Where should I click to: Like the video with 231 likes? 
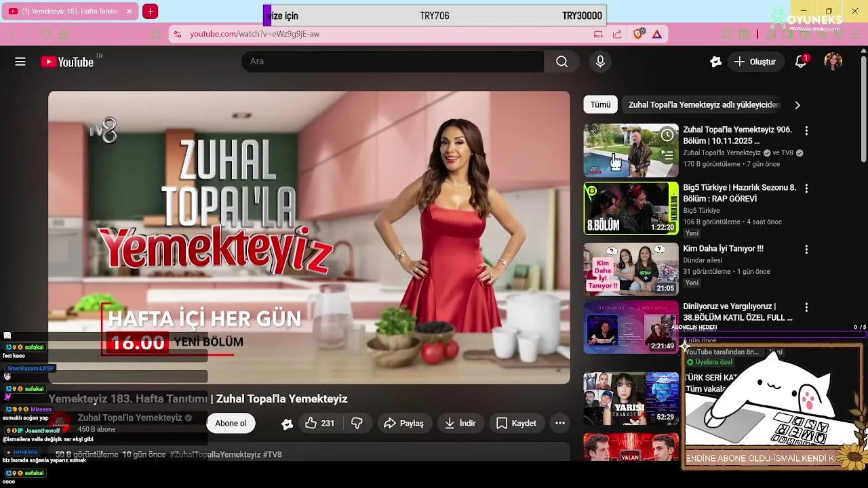319,423
